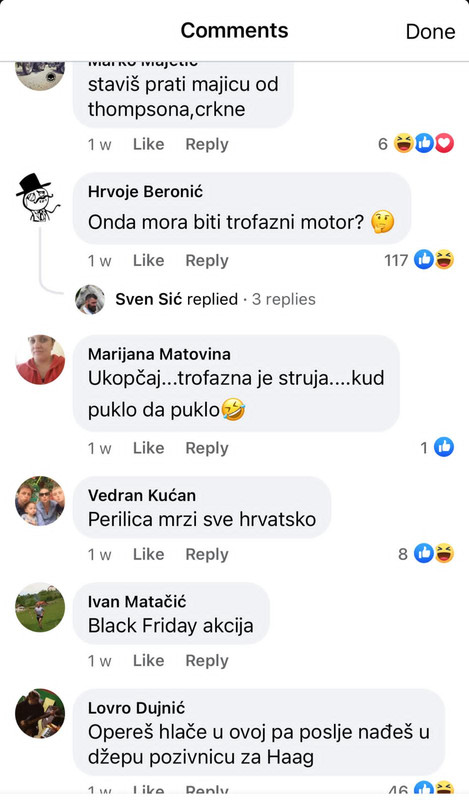Open Lovro Dujnić's profile name link

136,708
